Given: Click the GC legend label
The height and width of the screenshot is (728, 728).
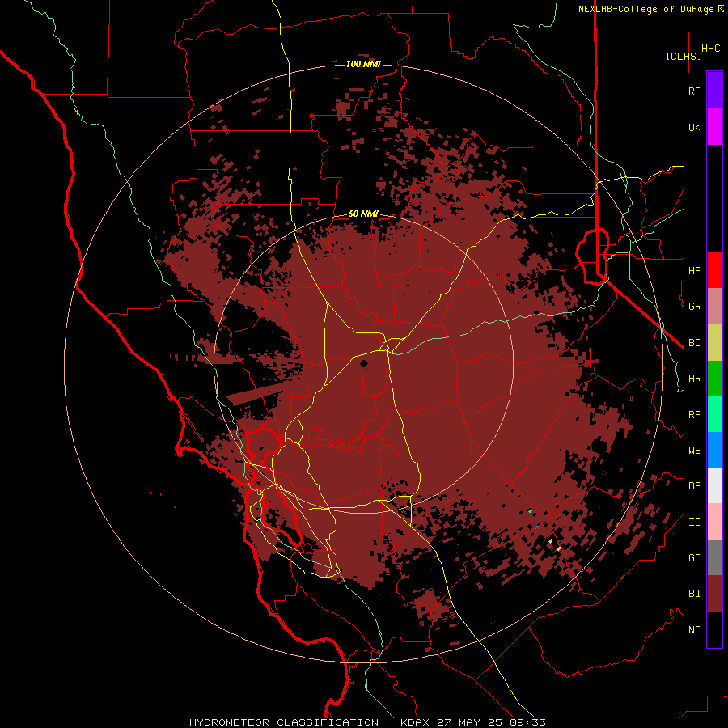Looking at the screenshot, I should 694,558.
